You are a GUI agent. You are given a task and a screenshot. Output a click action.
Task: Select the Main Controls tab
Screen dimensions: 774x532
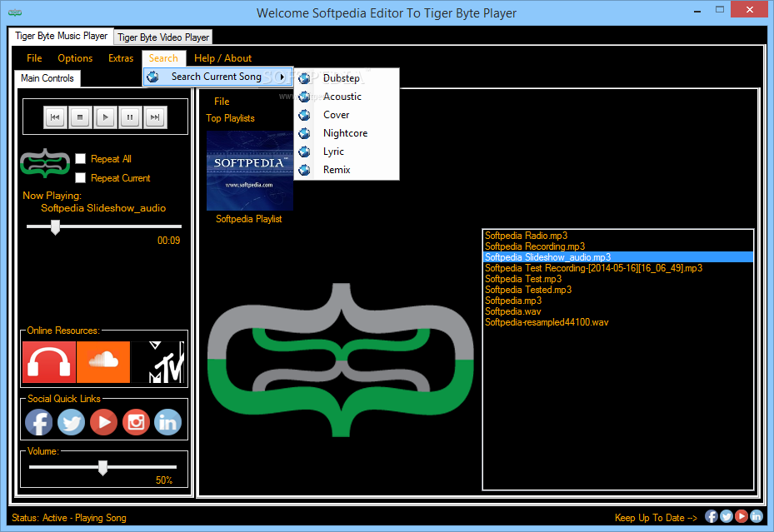[x=47, y=78]
